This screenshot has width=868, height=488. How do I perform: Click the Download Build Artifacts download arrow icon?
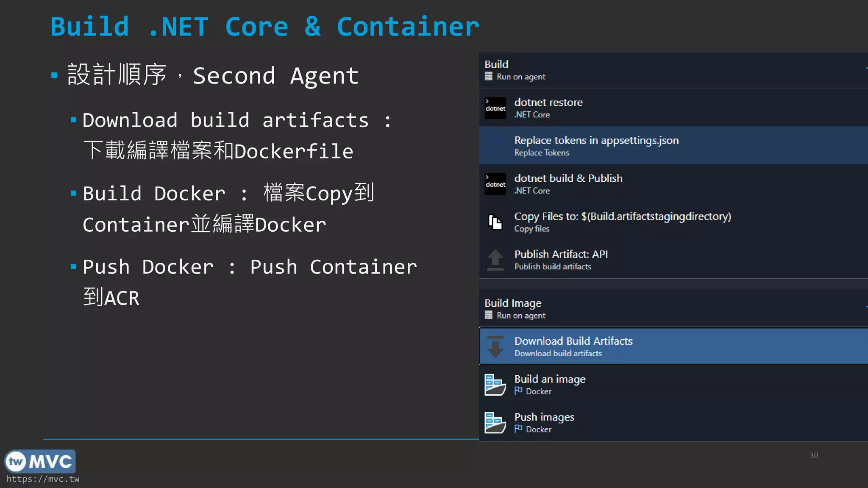point(495,347)
